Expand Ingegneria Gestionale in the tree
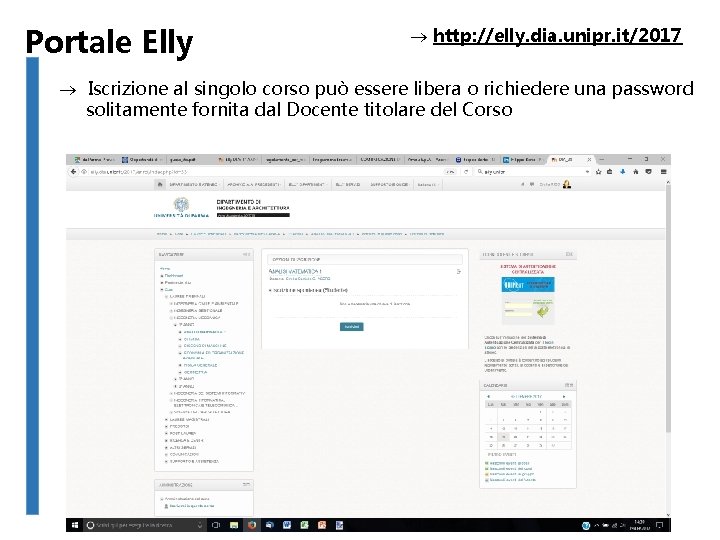This screenshot has height=540, width=720. click(x=171, y=311)
